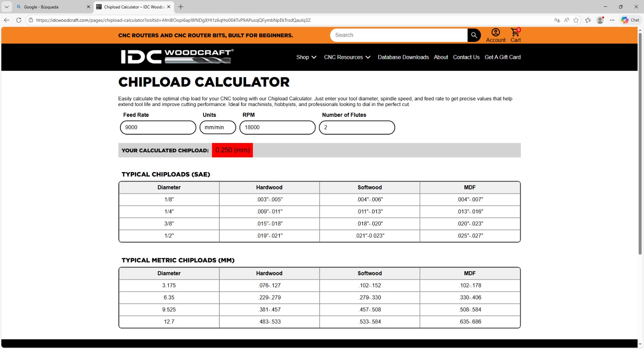Expand the Shop menu

click(x=306, y=57)
